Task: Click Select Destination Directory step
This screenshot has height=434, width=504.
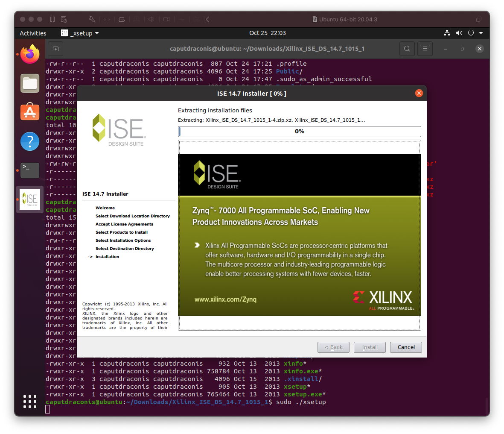Action: tap(125, 248)
